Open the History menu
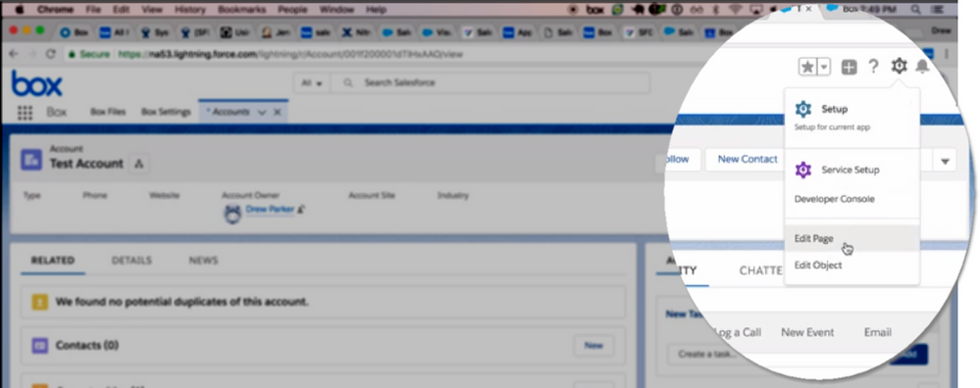980x388 pixels. [x=189, y=10]
